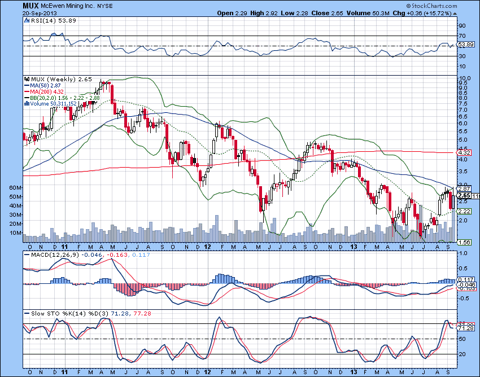Image resolution: width=480 pixels, height=377 pixels.
Task: Click the Low 2.28 value
Action: click(x=295, y=13)
